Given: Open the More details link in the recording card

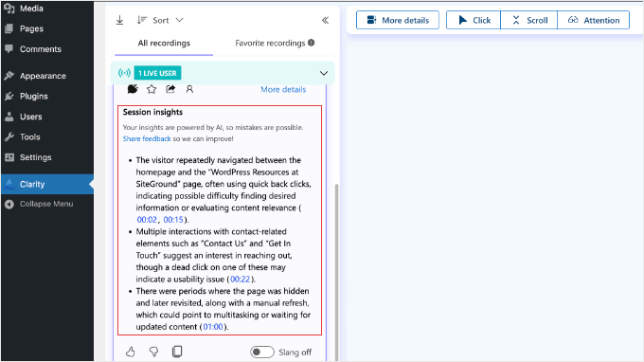Looking at the screenshot, I should click(283, 90).
